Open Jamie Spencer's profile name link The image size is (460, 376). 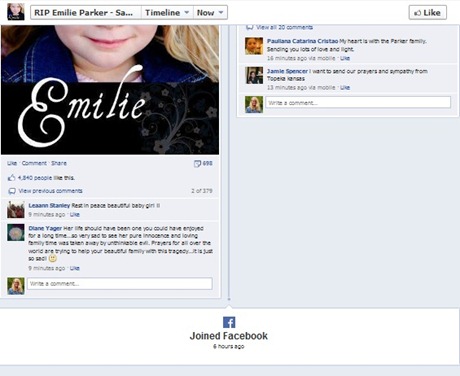[287, 71]
